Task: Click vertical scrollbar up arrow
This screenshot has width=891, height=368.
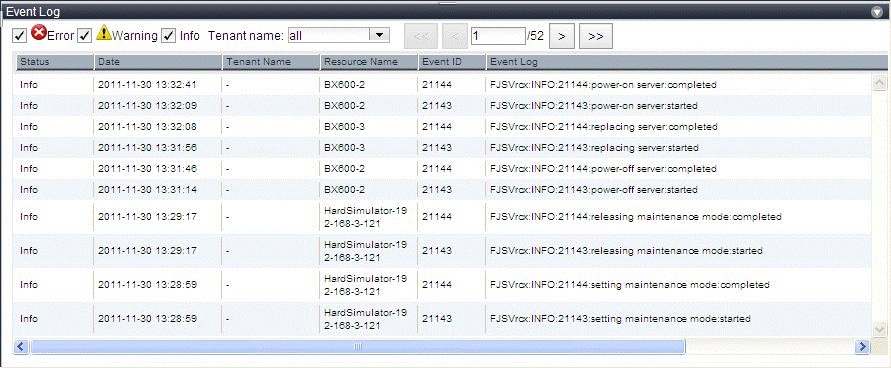Action: point(879,83)
